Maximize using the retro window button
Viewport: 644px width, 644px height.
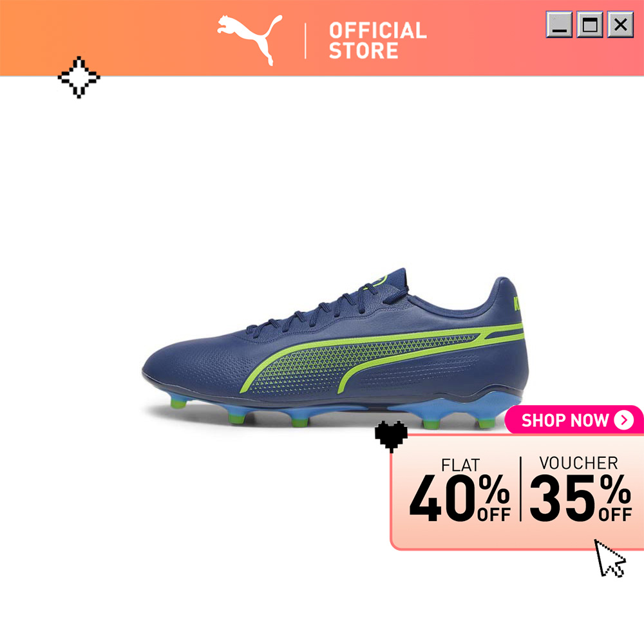coord(590,24)
